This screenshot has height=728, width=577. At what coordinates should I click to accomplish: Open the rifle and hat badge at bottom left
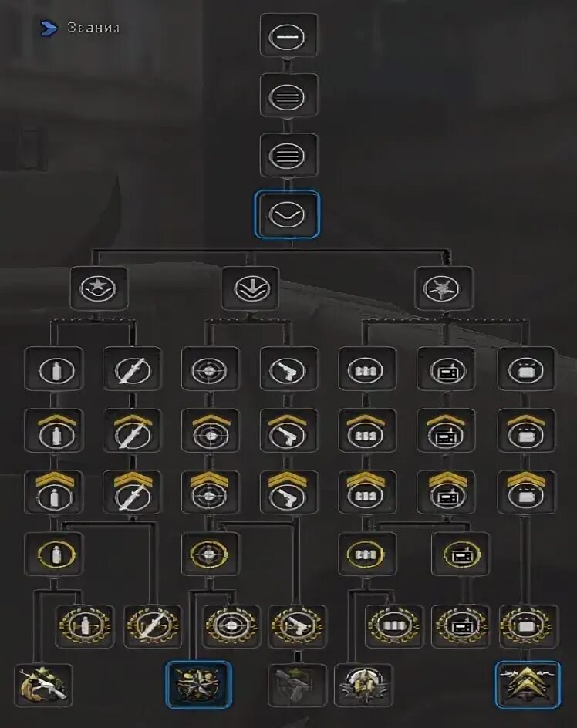[x=44, y=686]
